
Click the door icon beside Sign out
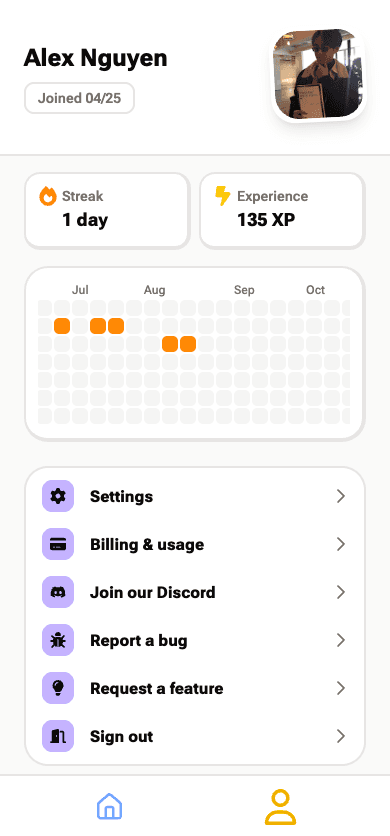[x=58, y=736]
